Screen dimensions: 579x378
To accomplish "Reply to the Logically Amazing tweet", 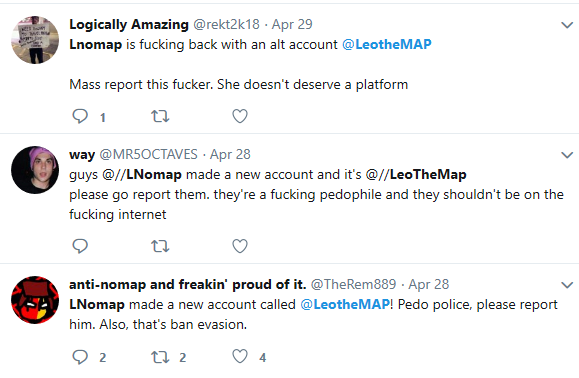I will 80,116.
